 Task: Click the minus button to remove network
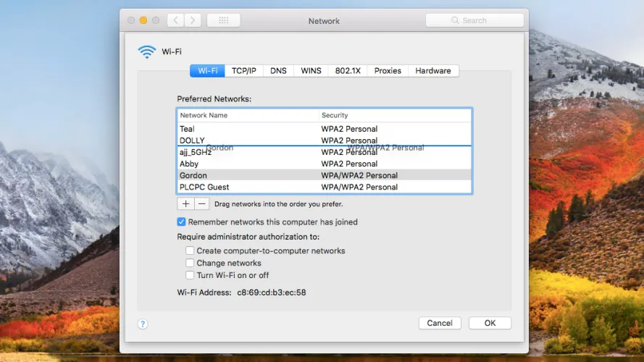pyautogui.click(x=202, y=204)
